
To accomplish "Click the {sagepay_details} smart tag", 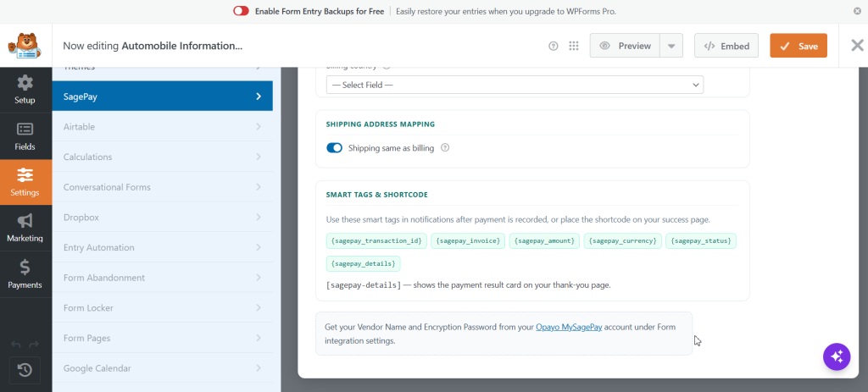I will click(363, 263).
